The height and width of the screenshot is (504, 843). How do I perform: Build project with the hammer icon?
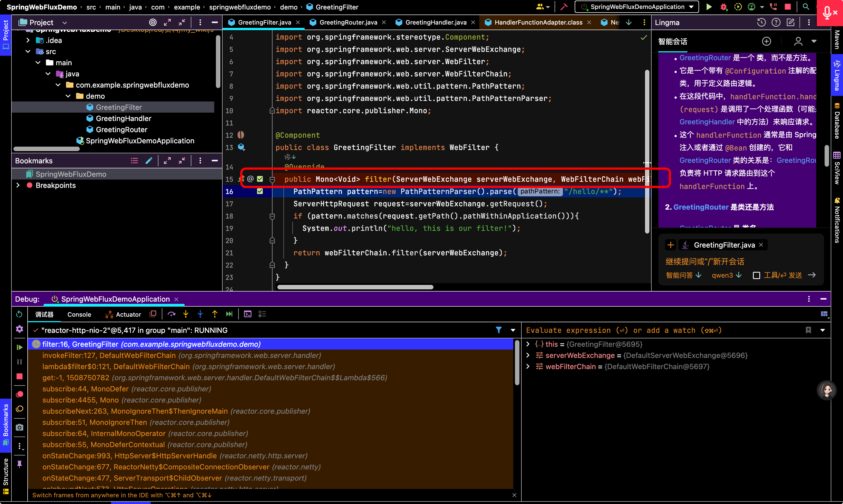tap(564, 7)
